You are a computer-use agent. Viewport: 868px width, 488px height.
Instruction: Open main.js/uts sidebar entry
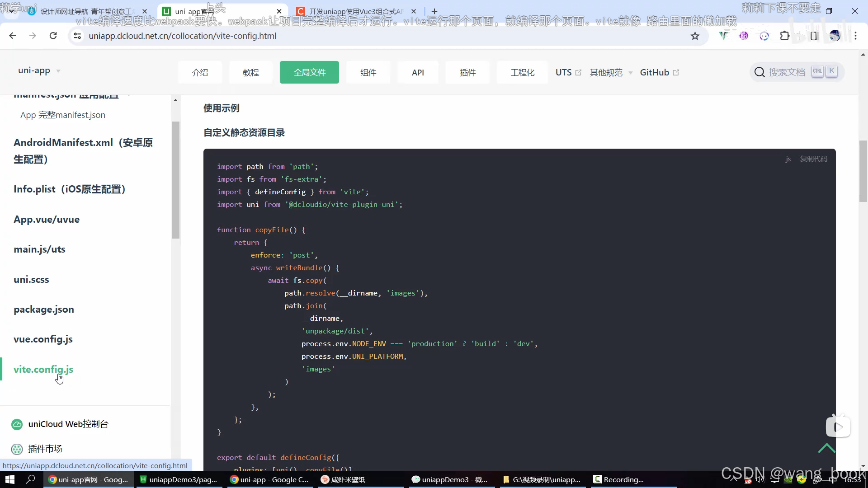point(39,249)
